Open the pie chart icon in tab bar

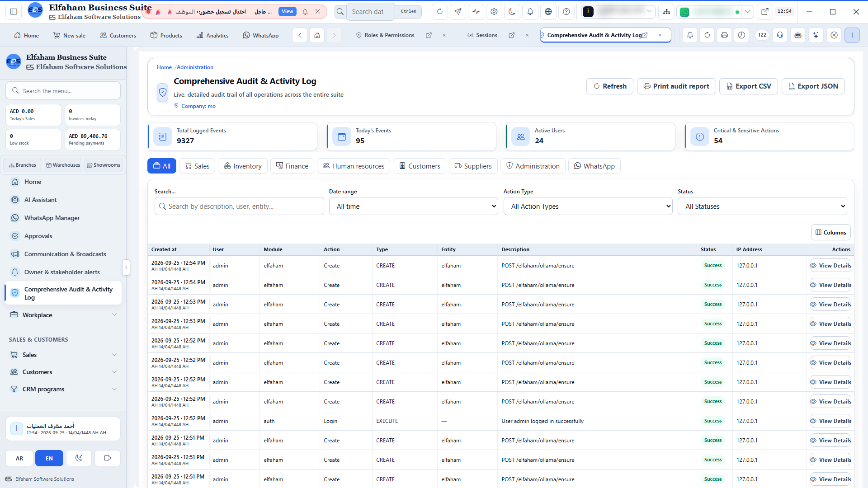[x=741, y=35]
